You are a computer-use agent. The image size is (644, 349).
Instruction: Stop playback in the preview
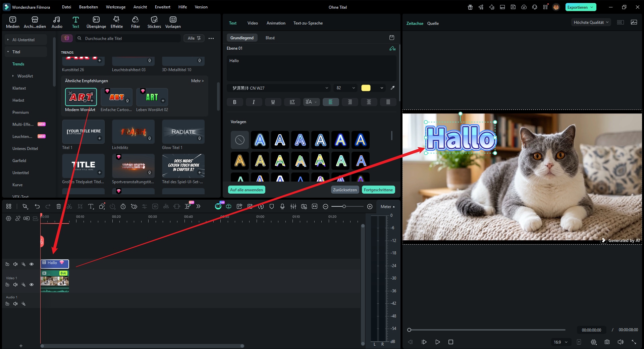451,342
